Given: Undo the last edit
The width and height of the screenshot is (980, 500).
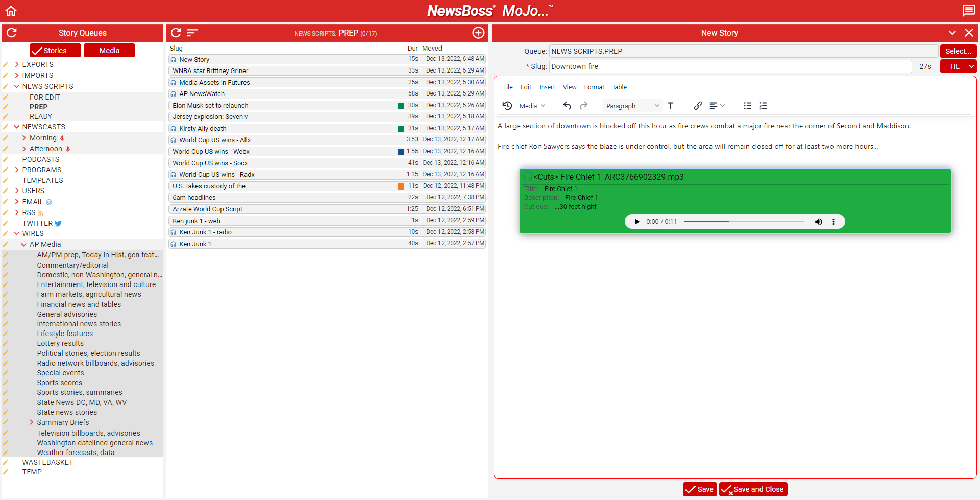Looking at the screenshot, I should (567, 106).
